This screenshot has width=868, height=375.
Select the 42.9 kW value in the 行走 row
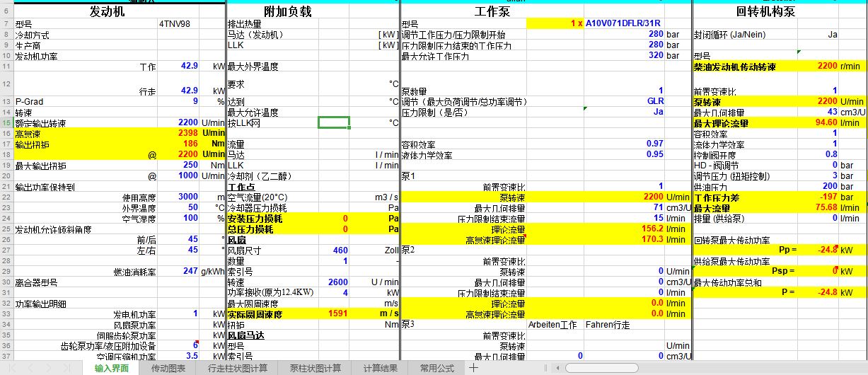178,91
